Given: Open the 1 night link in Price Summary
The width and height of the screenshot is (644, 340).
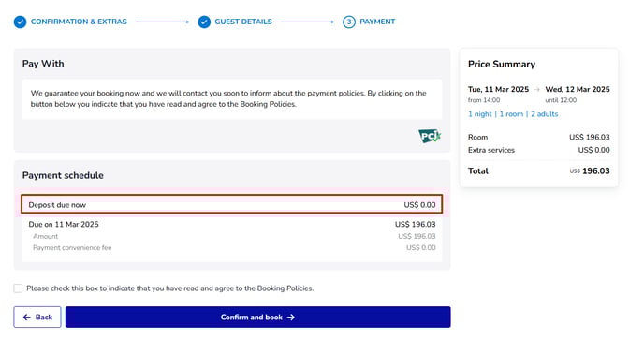Looking at the screenshot, I should coord(479,114).
